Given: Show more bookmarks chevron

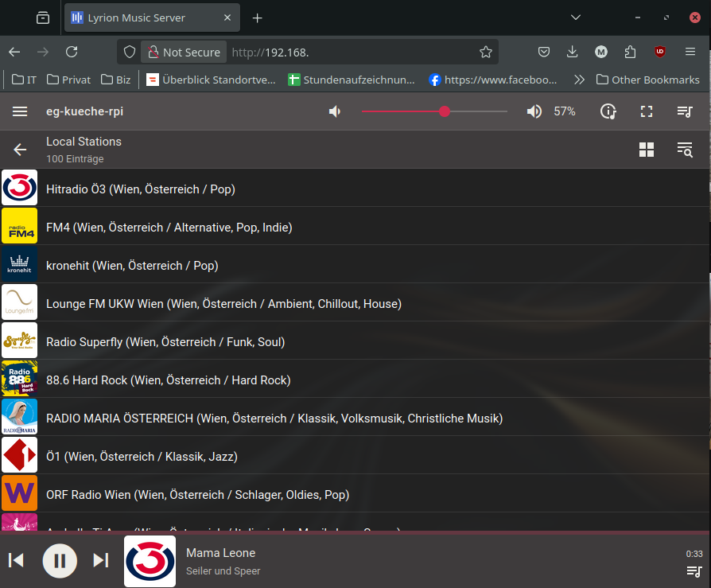Looking at the screenshot, I should coord(579,80).
